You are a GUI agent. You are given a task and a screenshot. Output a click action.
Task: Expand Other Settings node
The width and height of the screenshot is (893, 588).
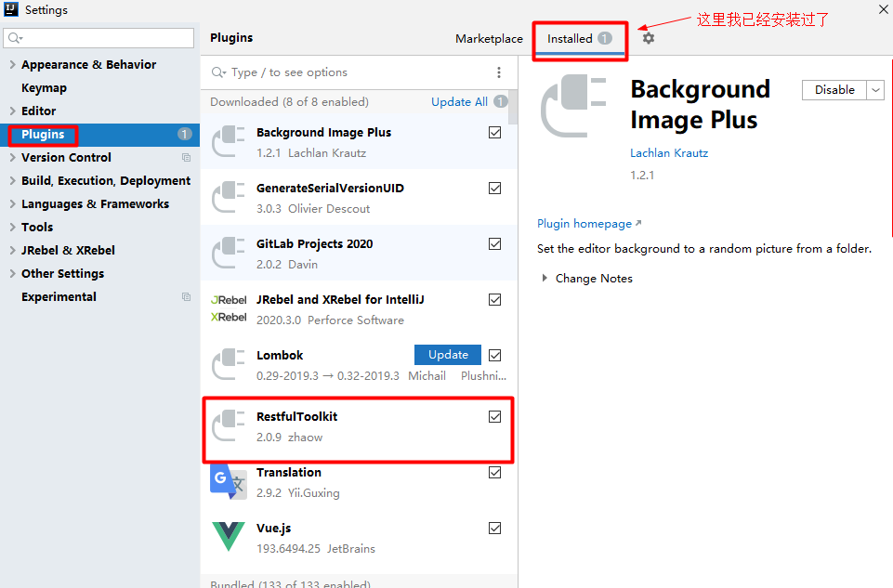(x=12, y=274)
